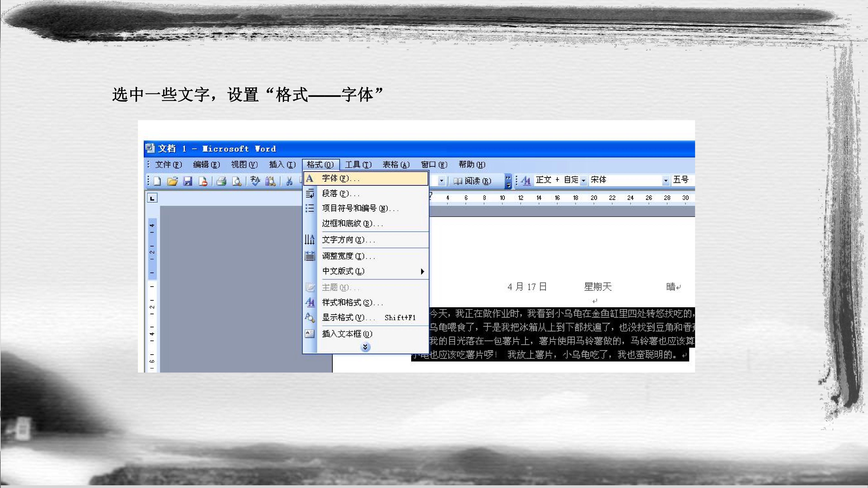Run spelling and grammar check icon
The height and width of the screenshot is (488, 868).
[255, 181]
